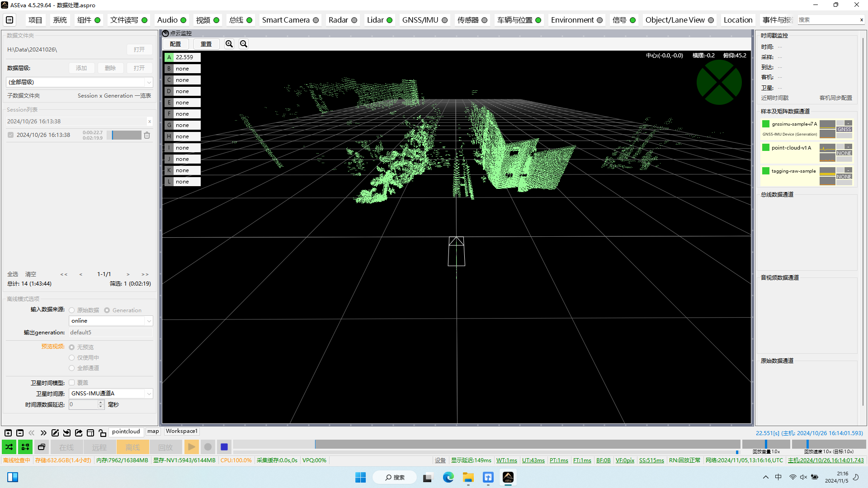Zoom out of the point cloud view
The height and width of the screenshot is (488, 868).
[x=244, y=44]
